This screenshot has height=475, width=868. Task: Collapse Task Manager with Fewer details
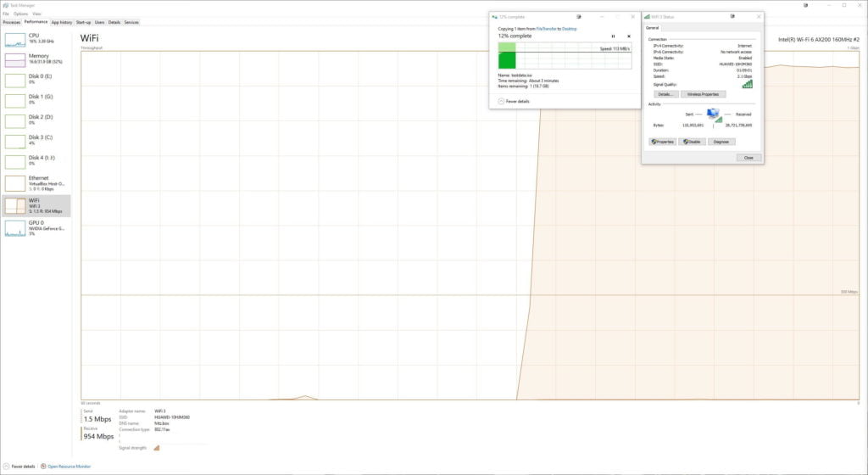[x=20, y=467]
